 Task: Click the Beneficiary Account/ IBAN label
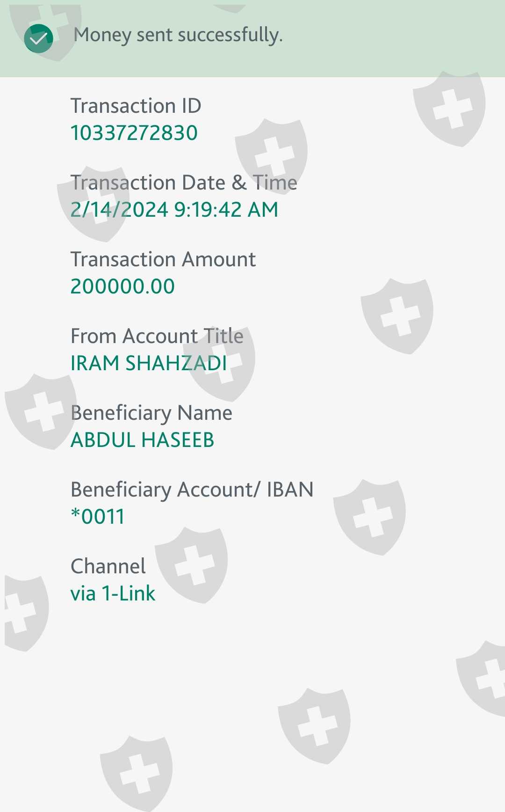coord(192,490)
